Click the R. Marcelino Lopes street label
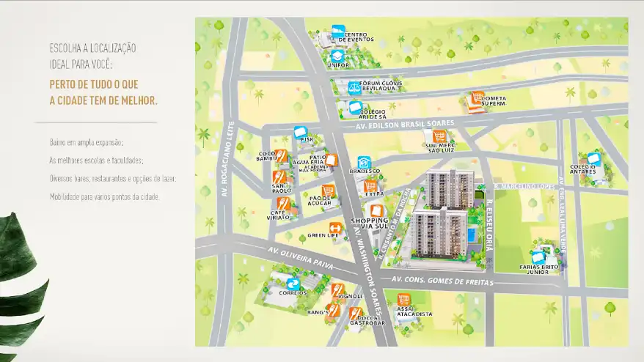 coord(524,187)
